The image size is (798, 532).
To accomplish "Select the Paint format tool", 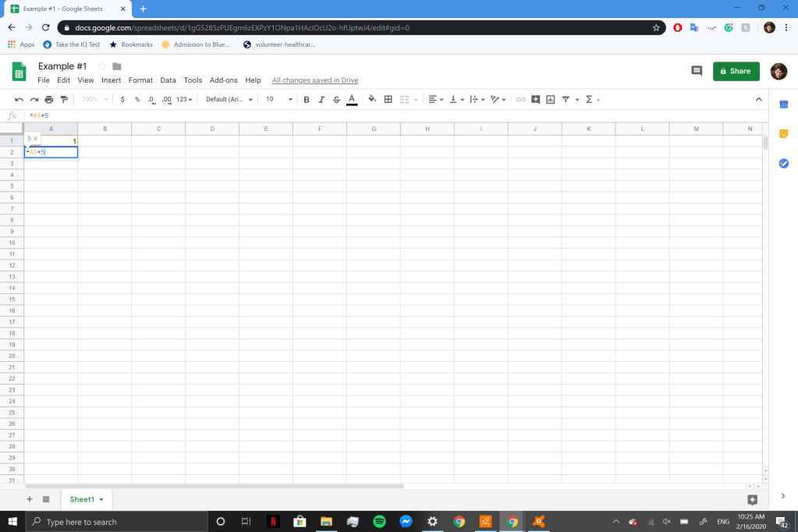I will (64, 99).
